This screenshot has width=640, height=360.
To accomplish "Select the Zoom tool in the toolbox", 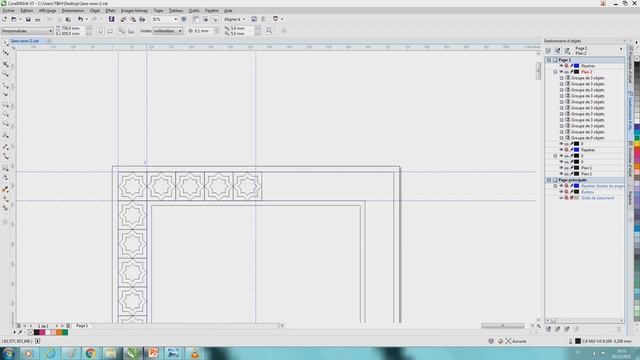I will point(5,74).
